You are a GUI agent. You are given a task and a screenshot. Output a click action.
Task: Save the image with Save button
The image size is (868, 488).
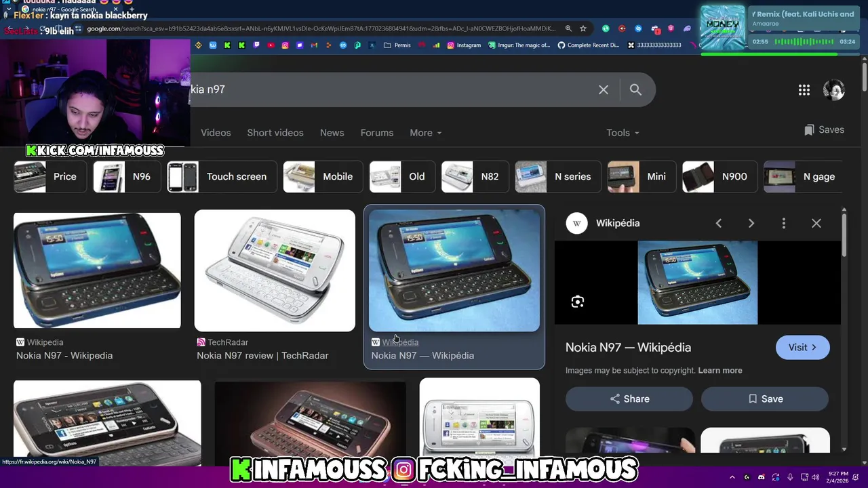tap(765, 399)
